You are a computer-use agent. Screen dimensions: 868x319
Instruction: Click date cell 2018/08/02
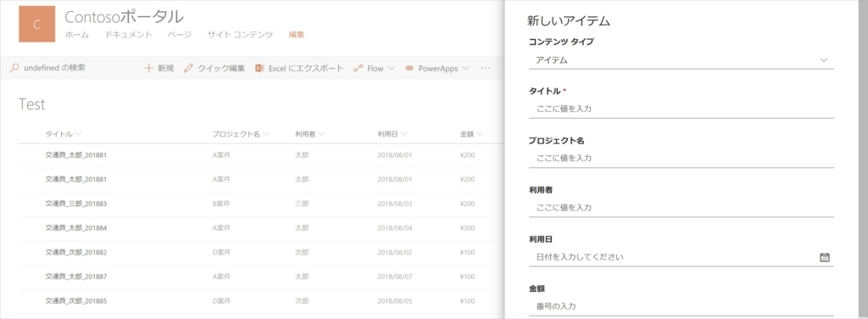395,253
